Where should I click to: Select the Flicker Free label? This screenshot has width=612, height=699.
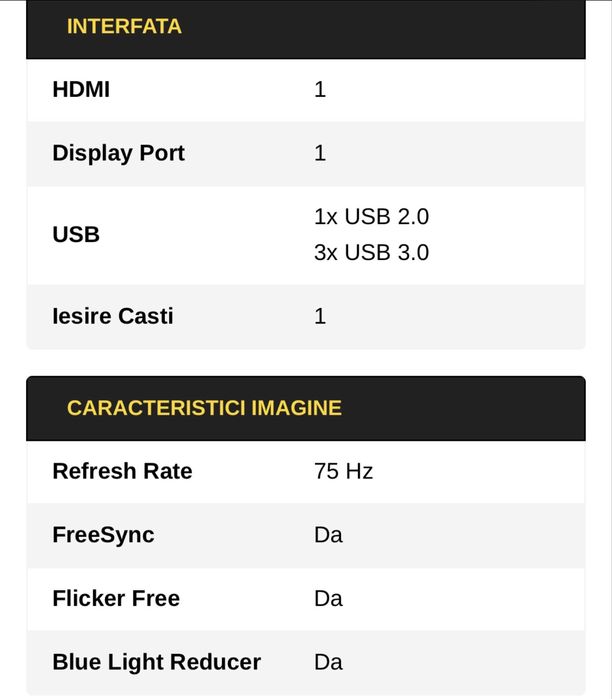116,599
